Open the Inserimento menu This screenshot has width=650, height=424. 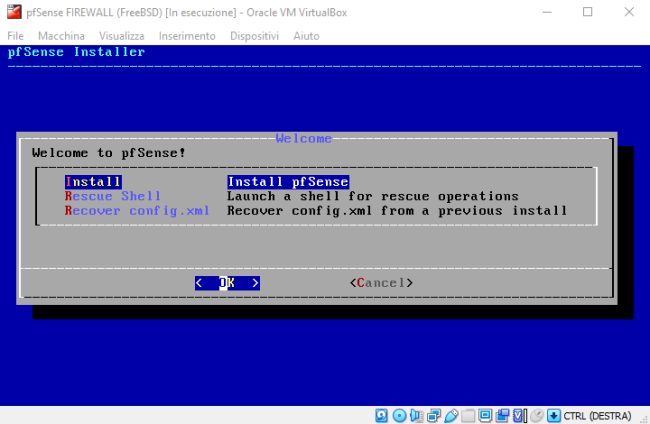(x=187, y=36)
